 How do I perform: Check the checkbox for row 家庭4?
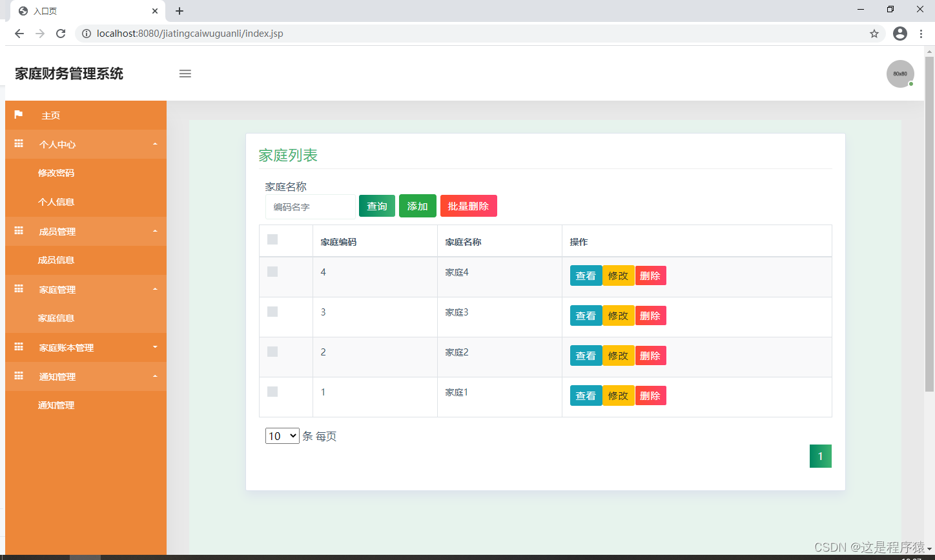tap(272, 272)
